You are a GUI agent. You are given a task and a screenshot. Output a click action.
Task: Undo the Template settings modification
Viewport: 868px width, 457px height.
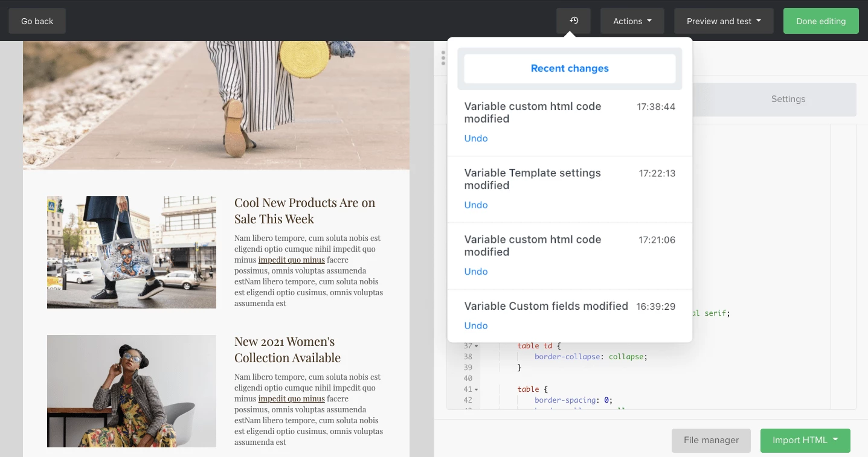(x=475, y=205)
